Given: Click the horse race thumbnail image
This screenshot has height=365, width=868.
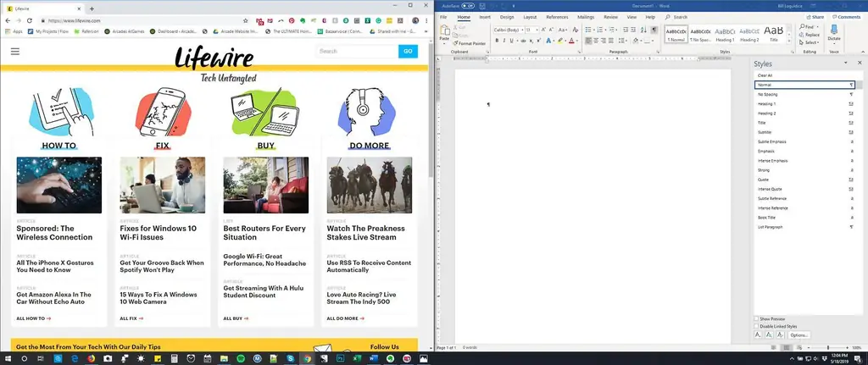Looking at the screenshot, I should [x=370, y=185].
